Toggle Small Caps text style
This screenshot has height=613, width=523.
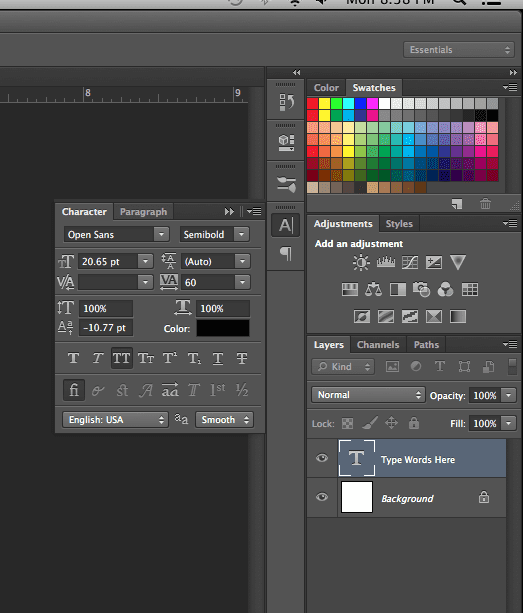click(146, 358)
